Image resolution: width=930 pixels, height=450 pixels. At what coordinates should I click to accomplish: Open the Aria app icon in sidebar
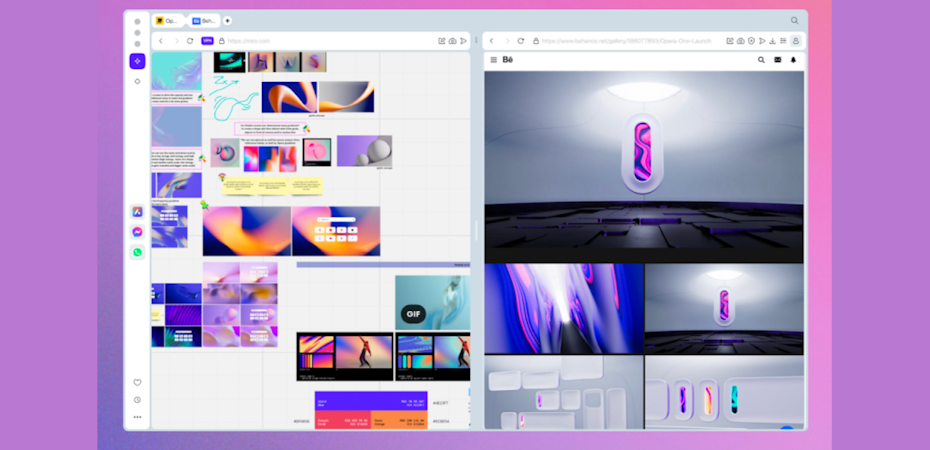138,212
